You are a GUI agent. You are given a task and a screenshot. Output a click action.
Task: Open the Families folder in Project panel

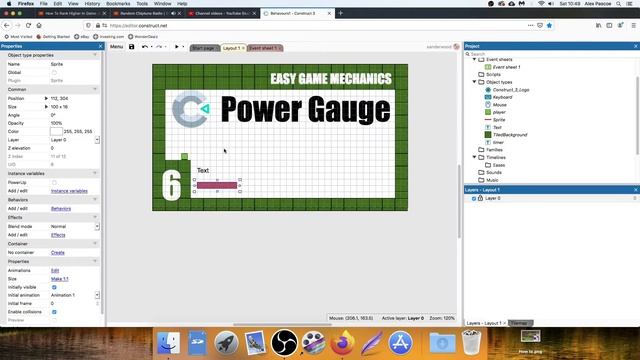(x=494, y=150)
